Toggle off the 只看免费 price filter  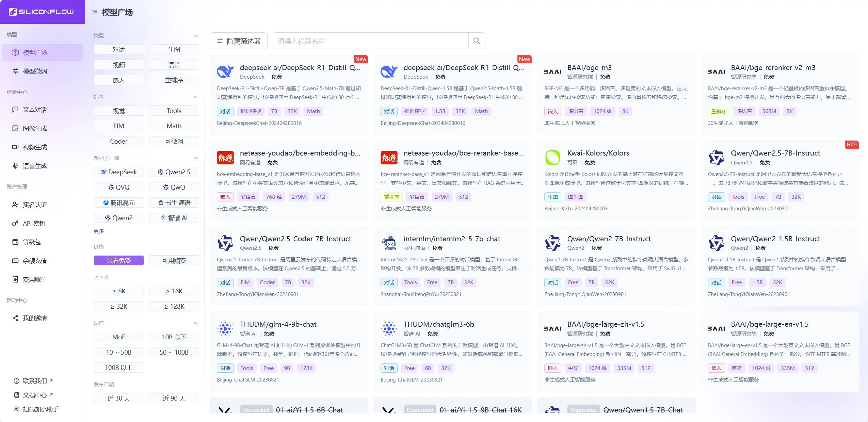[x=118, y=260]
